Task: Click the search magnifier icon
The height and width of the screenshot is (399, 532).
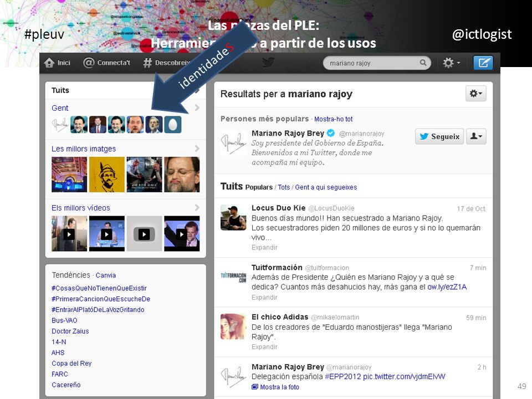Action: tap(423, 63)
